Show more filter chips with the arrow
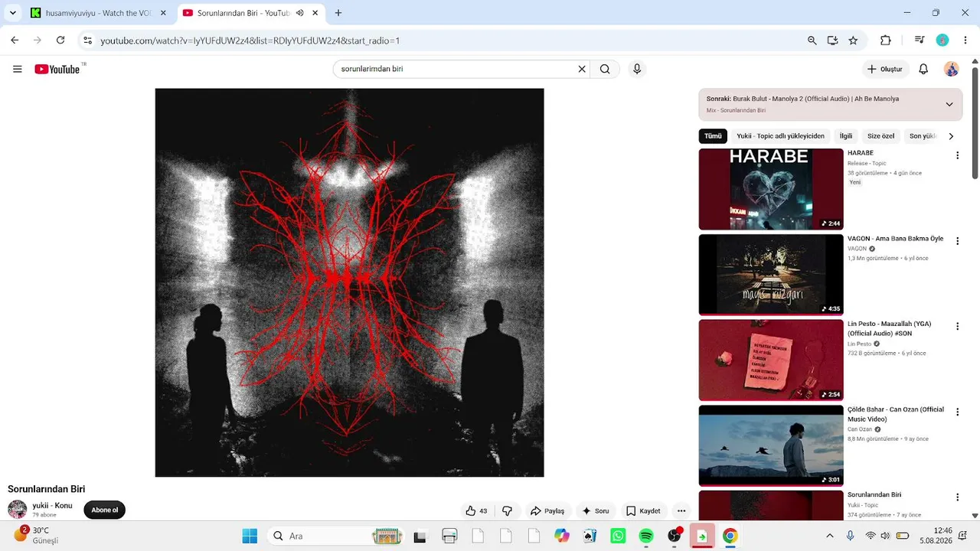This screenshot has height=551, width=980. (951, 136)
